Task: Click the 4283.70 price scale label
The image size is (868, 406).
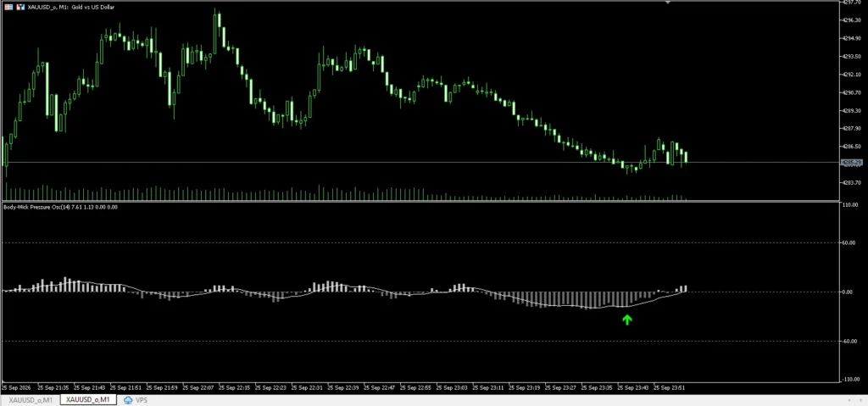Action: point(851,183)
